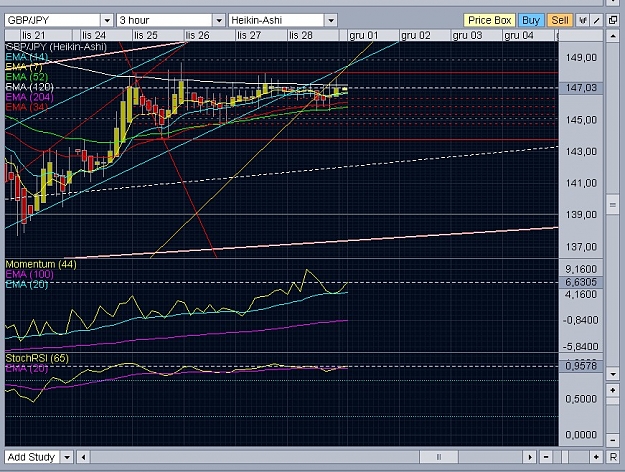This screenshot has width=625, height=472.
Task: Click the EMA (204) legend label
Action: 29,97
